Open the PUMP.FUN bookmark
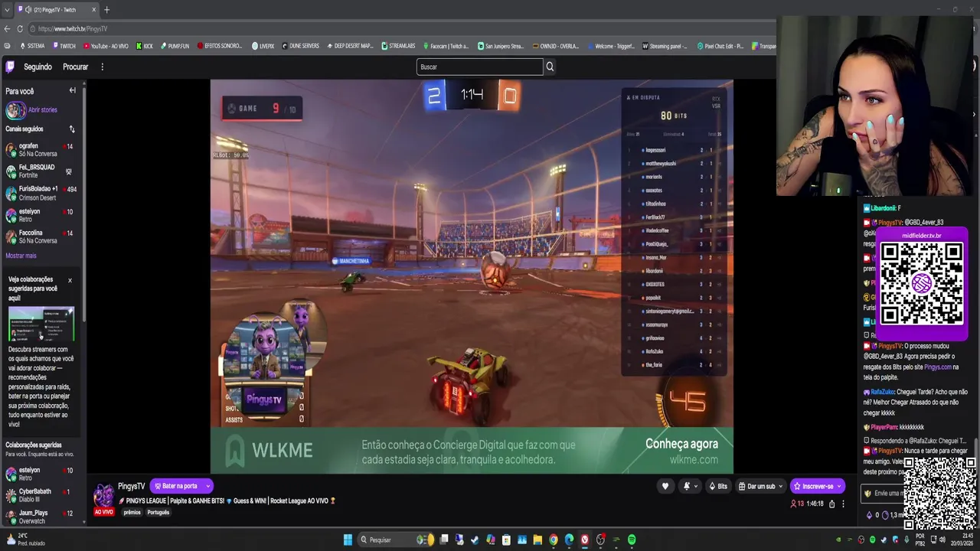Screen dimensions: 980x551 coord(175,46)
